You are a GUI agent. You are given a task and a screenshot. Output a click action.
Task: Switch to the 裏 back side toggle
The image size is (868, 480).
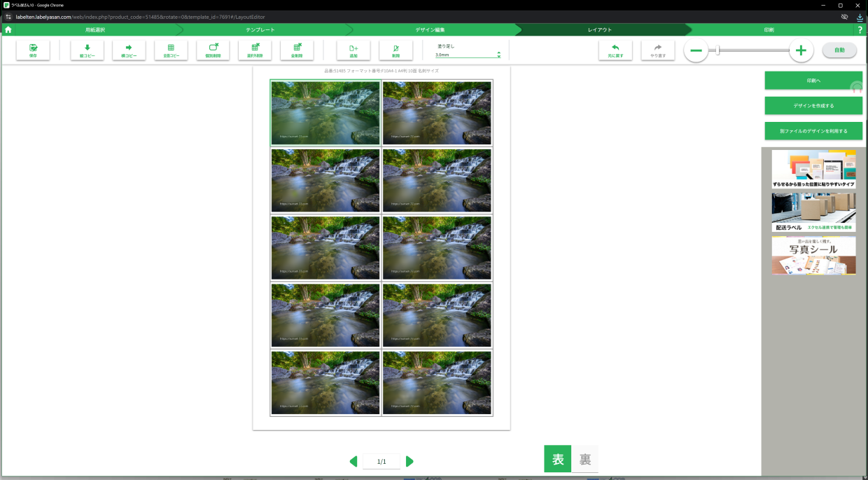585,459
